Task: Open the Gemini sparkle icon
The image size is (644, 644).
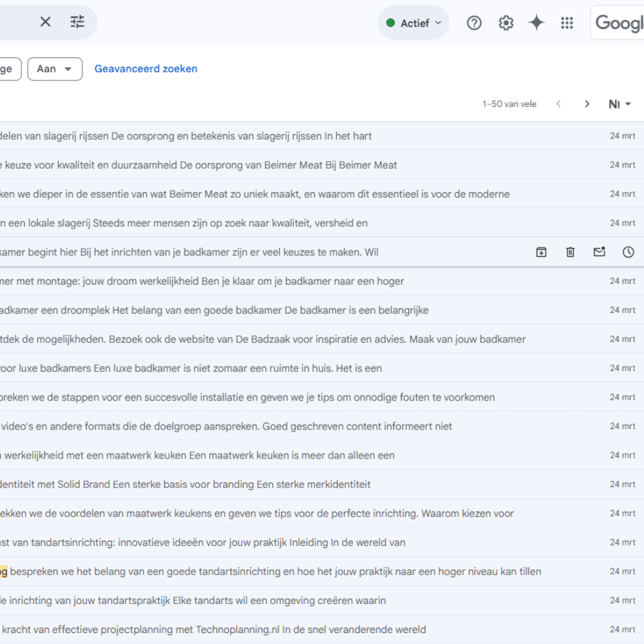Action: click(x=536, y=23)
